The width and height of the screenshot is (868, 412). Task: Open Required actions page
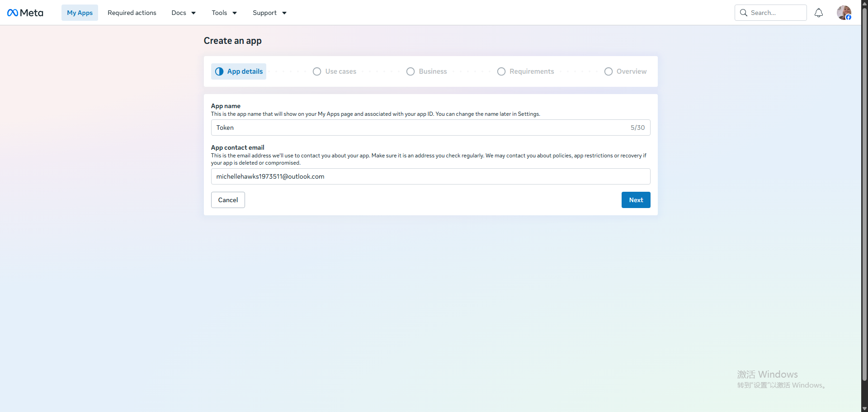[132, 13]
